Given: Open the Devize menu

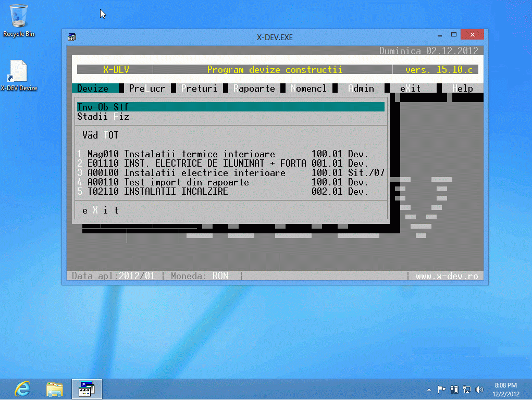Looking at the screenshot, I should pos(93,89).
